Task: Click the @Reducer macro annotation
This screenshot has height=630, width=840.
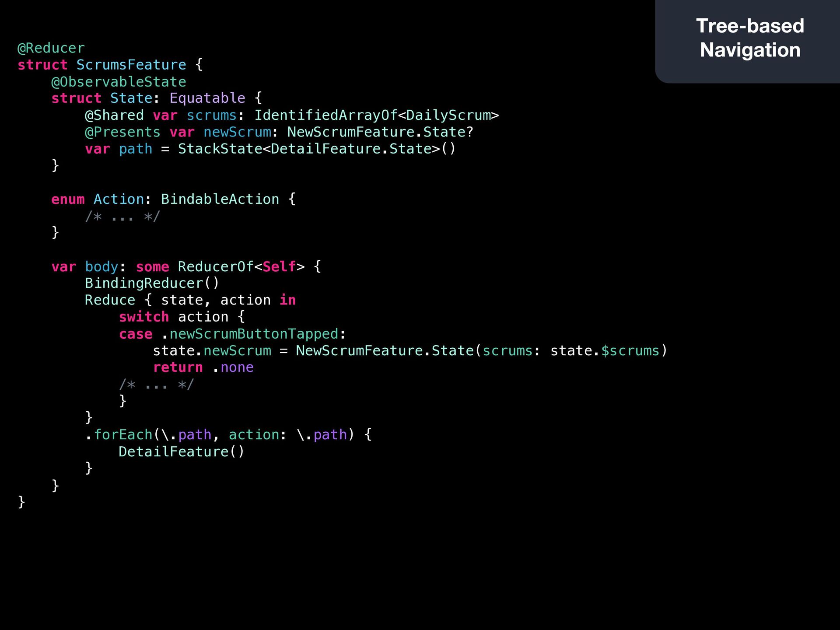Action: 51,48
